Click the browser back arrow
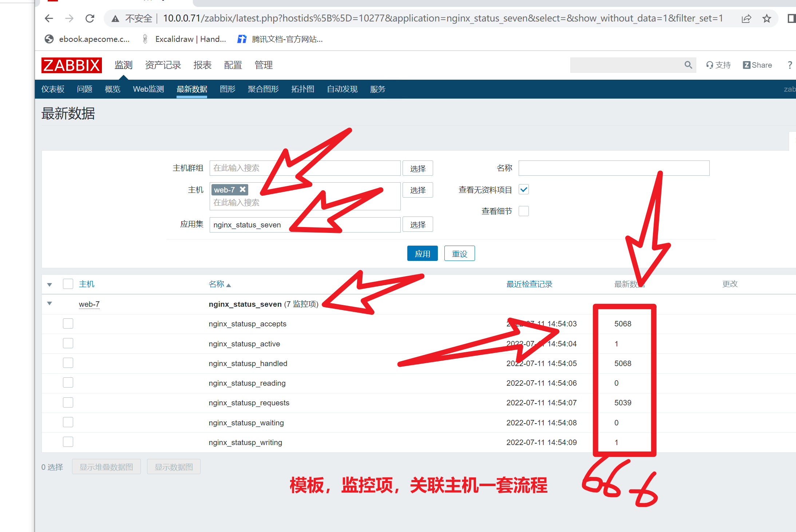The image size is (796, 532). point(49,19)
